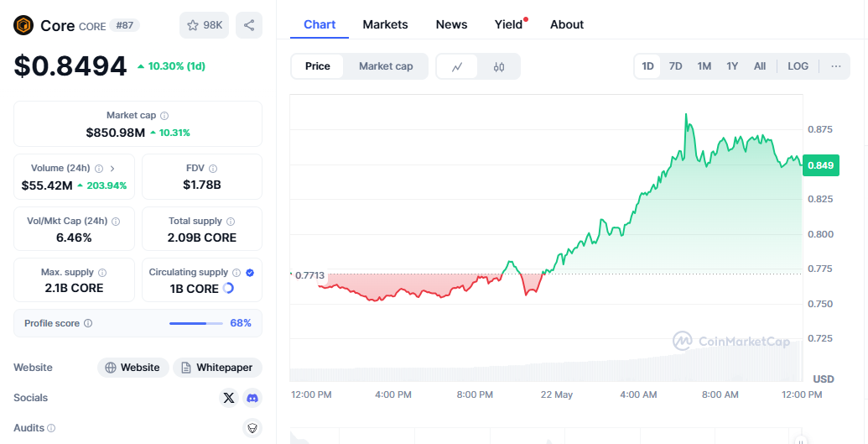Click the 2.1B CORE max supply value

[74, 288]
